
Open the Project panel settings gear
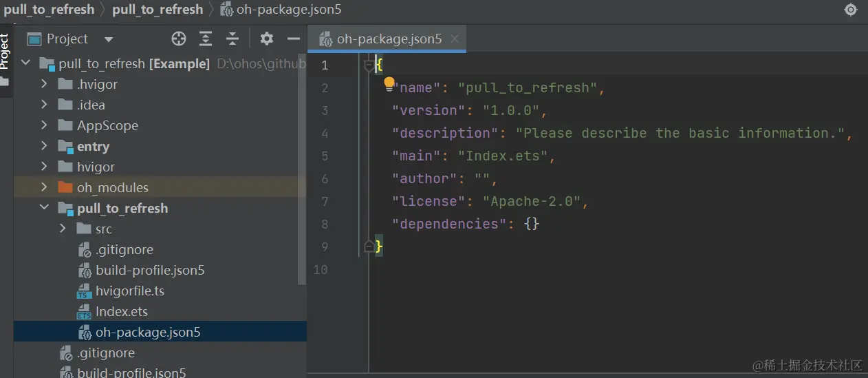(x=266, y=39)
